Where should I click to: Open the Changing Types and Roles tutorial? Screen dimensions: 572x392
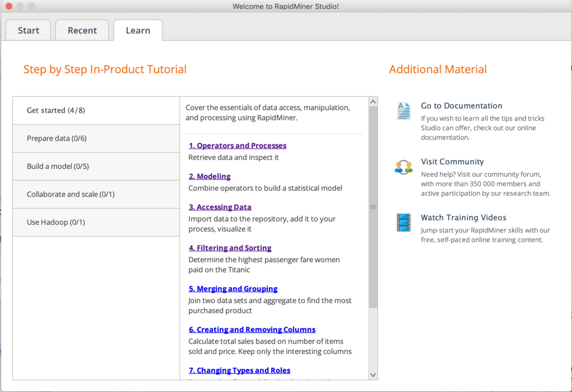(240, 370)
